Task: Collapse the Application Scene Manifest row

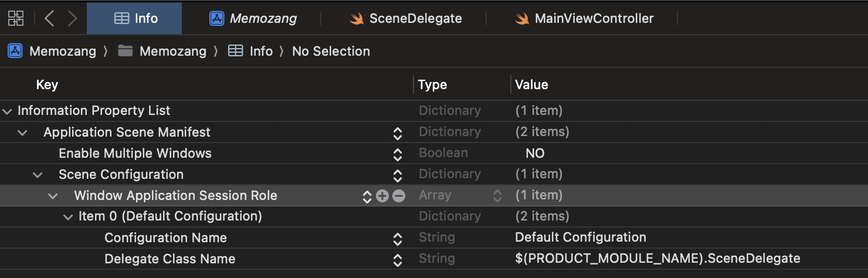Action: point(22,133)
